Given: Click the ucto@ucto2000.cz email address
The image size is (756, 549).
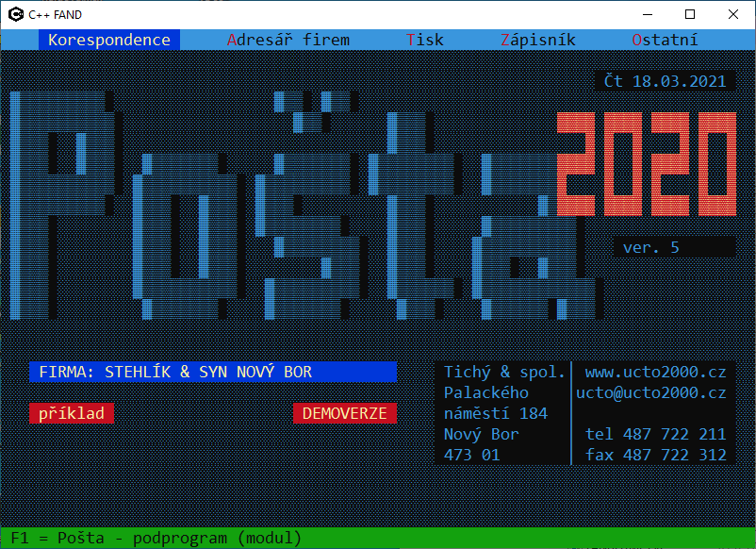Looking at the screenshot, I should pos(650,392).
